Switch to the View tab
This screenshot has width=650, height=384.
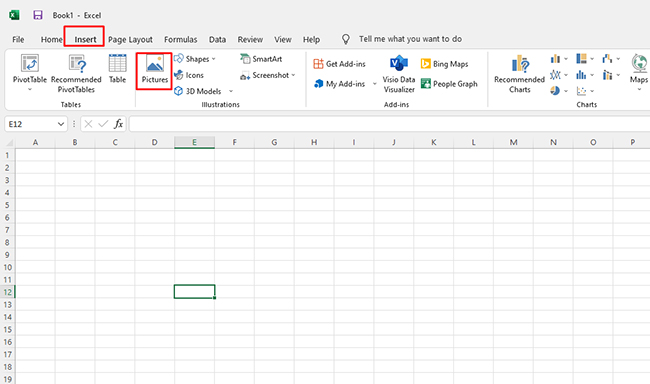(x=283, y=39)
